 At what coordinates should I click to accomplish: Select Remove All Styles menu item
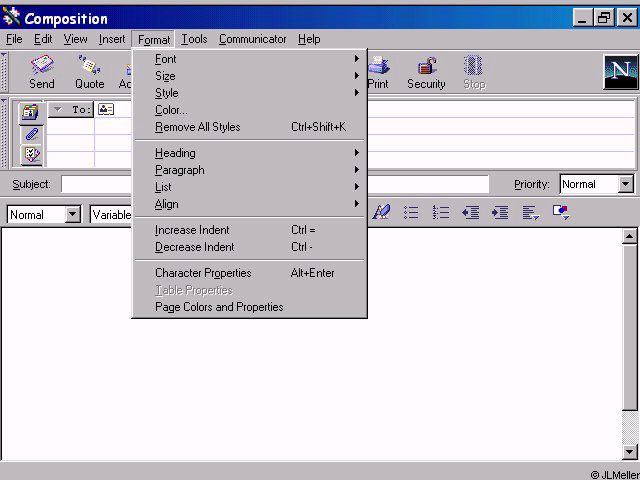click(x=250, y=127)
